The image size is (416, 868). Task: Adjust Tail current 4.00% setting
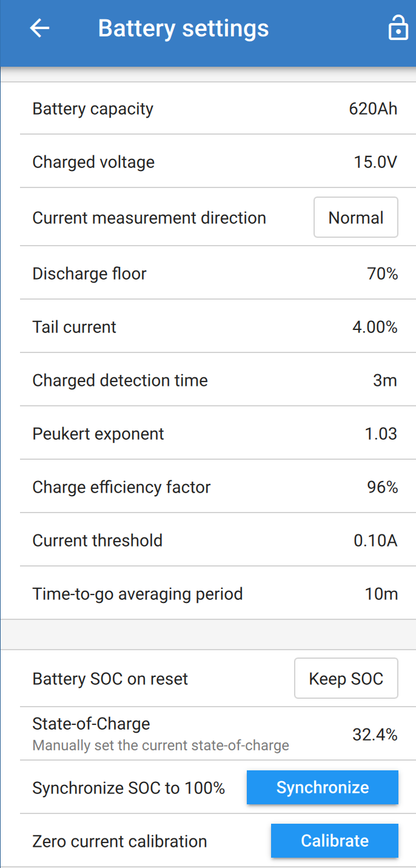pyautogui.click(x=375, y=327)
